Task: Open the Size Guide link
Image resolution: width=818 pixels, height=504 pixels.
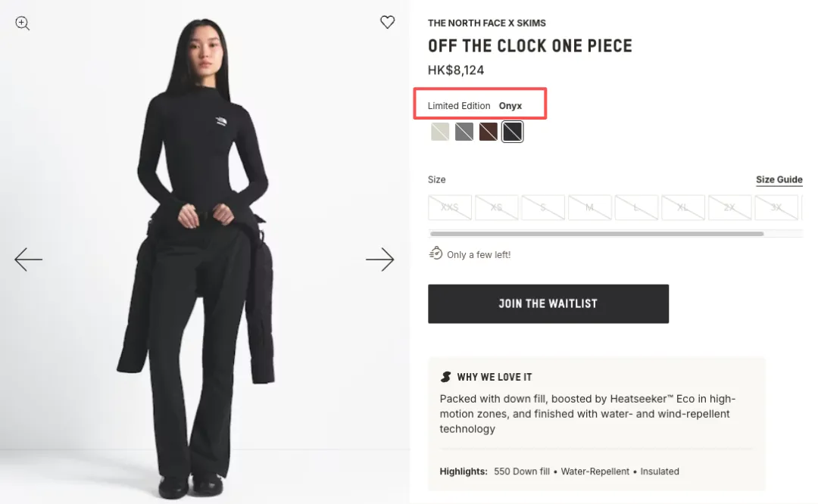Action: 779,180
